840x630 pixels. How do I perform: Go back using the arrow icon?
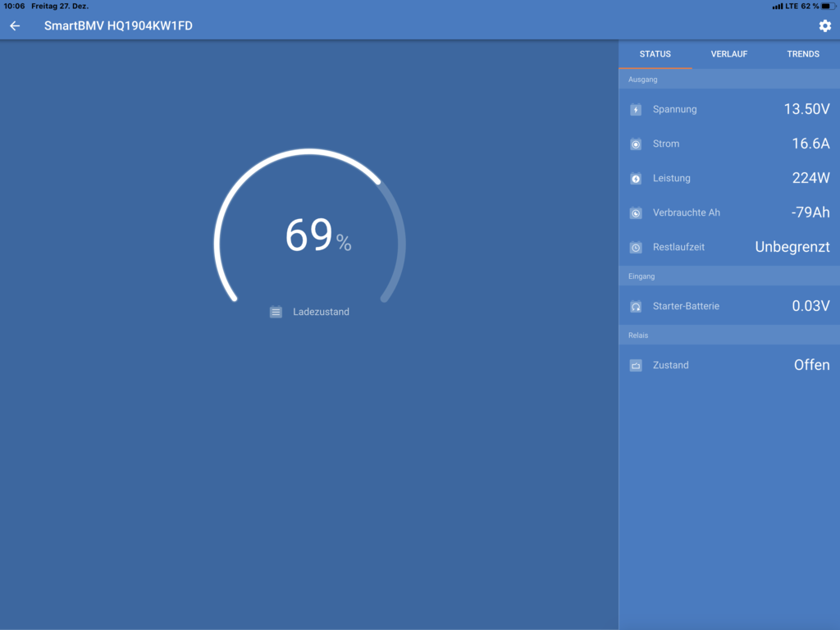tap(15, 25)
